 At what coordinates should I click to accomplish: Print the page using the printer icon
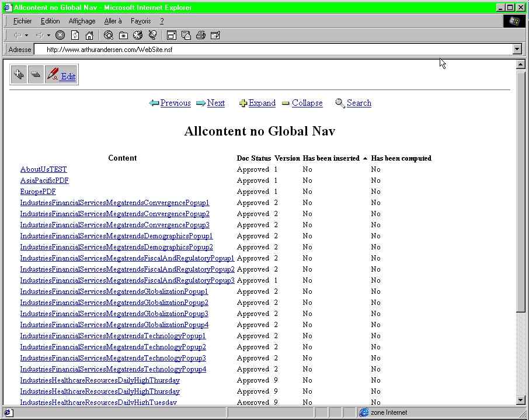201,35
